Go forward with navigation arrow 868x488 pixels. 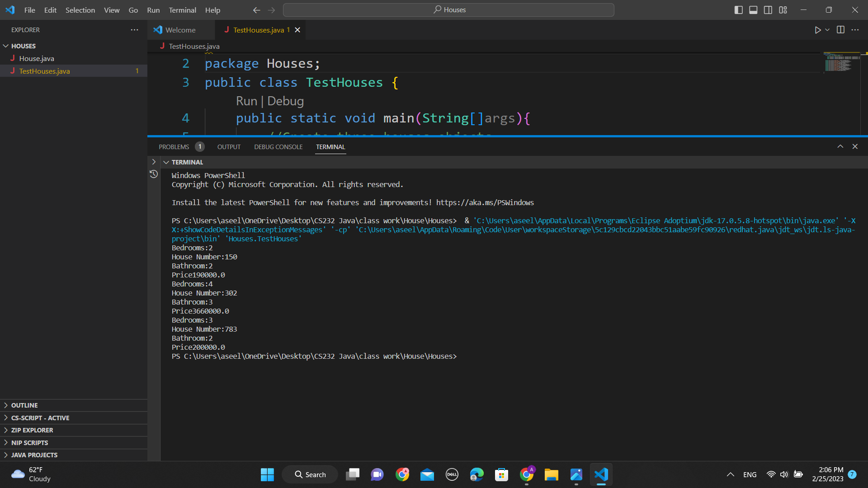coord(271,10)
